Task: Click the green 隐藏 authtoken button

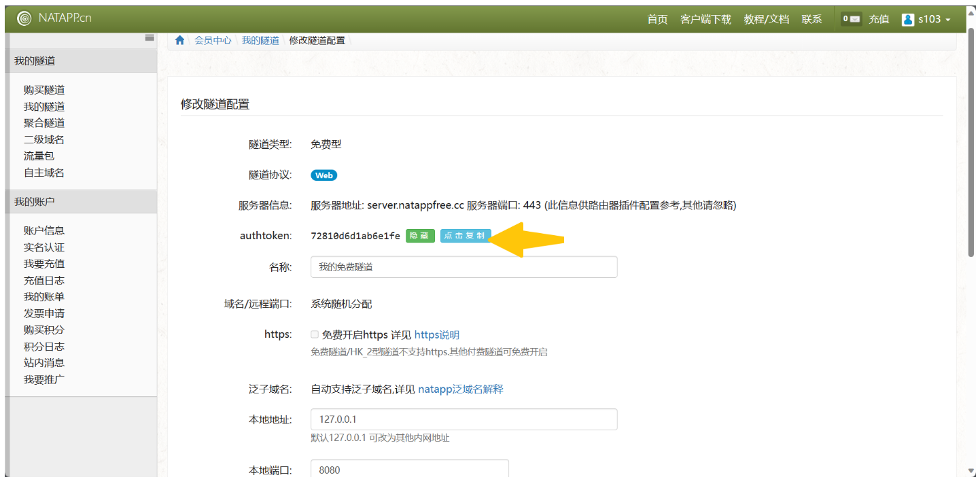Action: (420, 236)
